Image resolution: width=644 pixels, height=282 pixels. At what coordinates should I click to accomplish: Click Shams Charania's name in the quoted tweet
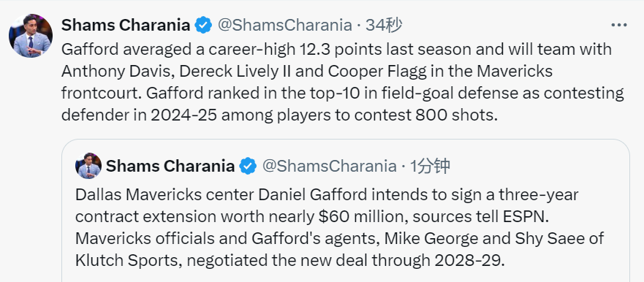tap(170, 167)
